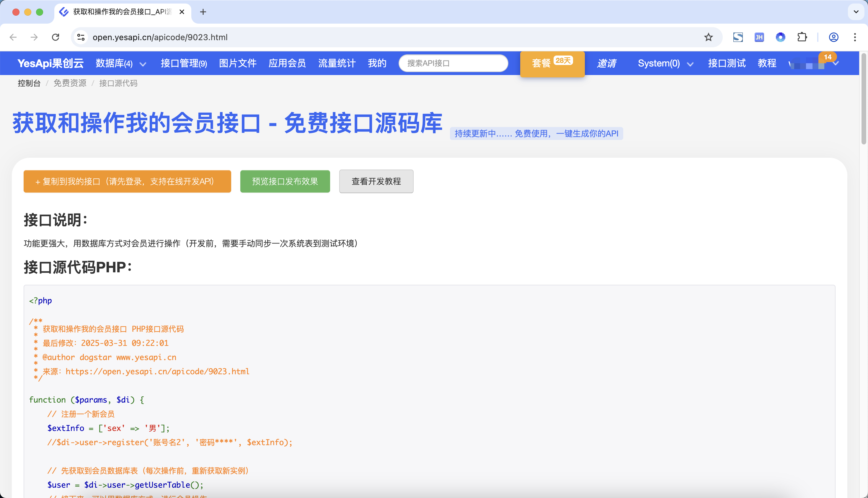Expand the 数据库(4) dropdown
The image size is (868, 498).
point(143,64)
